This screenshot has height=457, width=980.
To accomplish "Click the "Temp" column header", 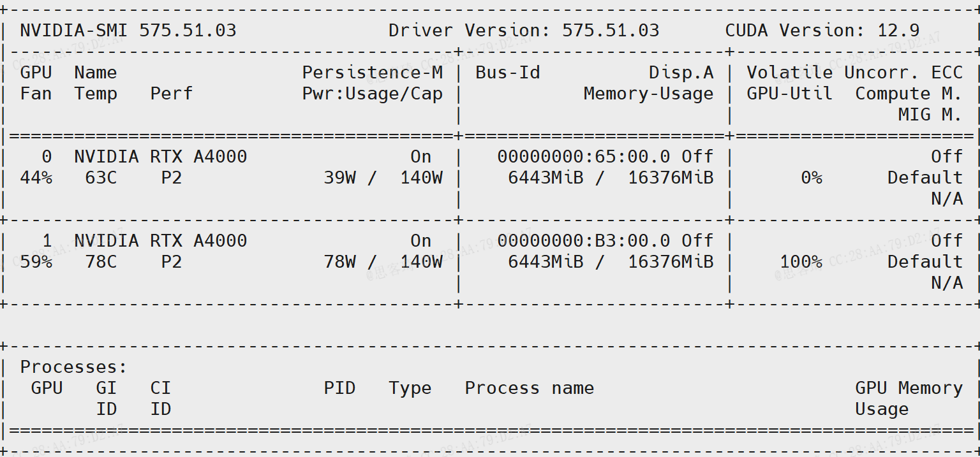I will coord(96,94).
